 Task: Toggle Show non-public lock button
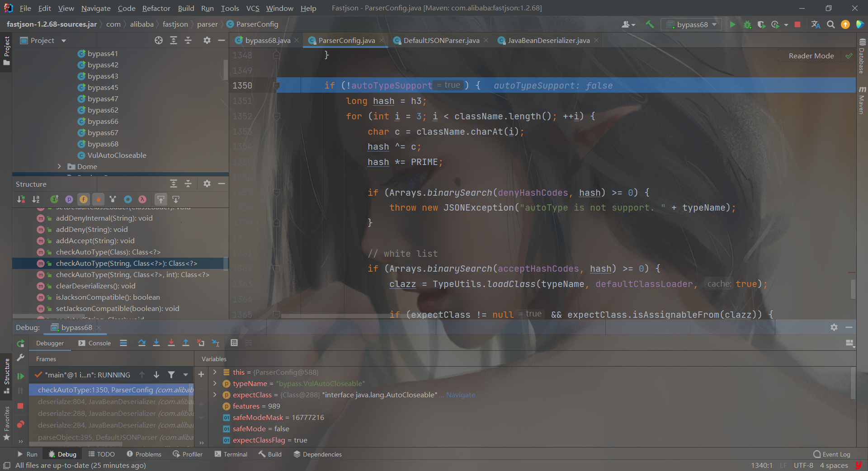click(x=98, y=199)
